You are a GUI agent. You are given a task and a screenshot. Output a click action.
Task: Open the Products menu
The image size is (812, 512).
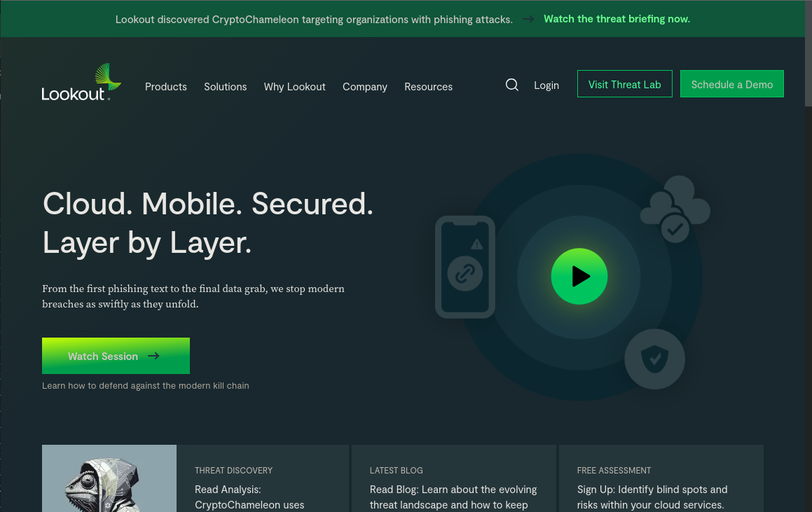(x=166, y=86)
